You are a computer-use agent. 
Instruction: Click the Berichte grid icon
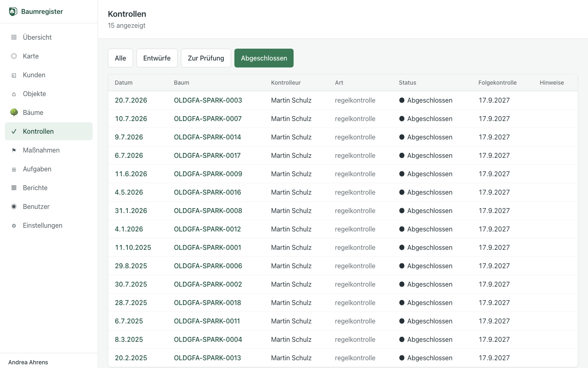click(14, 188)
